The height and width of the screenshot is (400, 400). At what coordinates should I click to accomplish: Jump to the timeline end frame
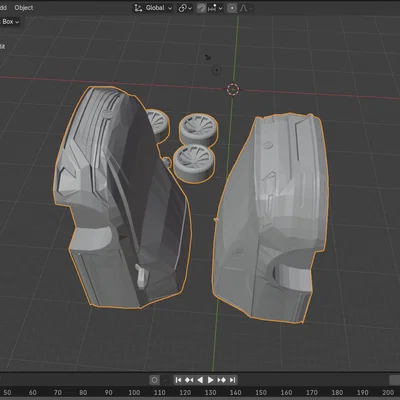click(233, 380)
